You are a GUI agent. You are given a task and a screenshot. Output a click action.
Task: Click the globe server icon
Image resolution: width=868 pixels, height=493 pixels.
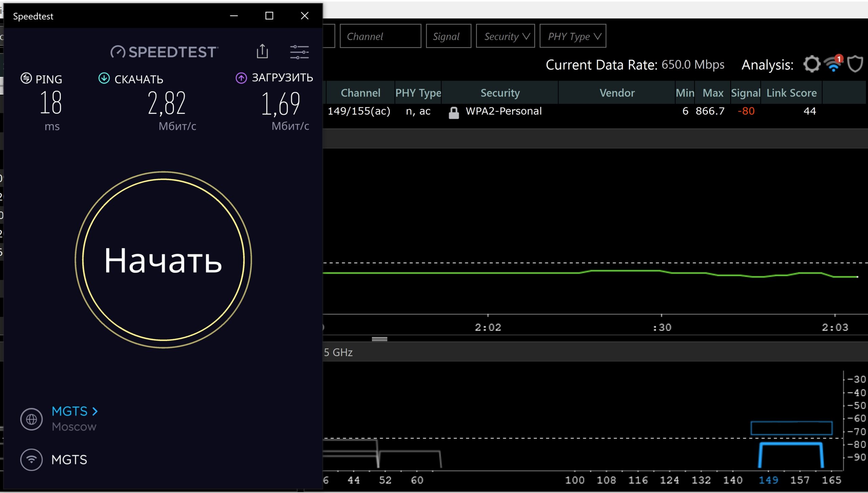[x=32, y=419]
